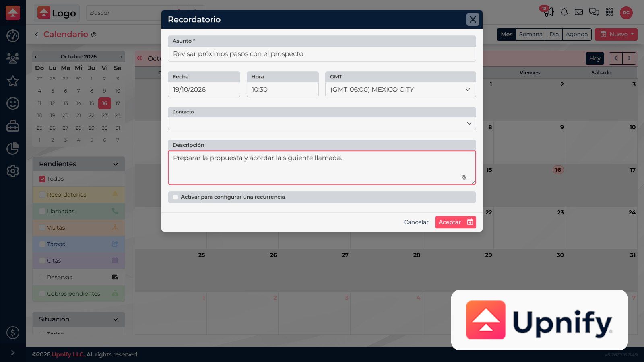This screenshot has height=362, width=644.
Task: Open the smiley face icon in sidebar
Action: 13,103
